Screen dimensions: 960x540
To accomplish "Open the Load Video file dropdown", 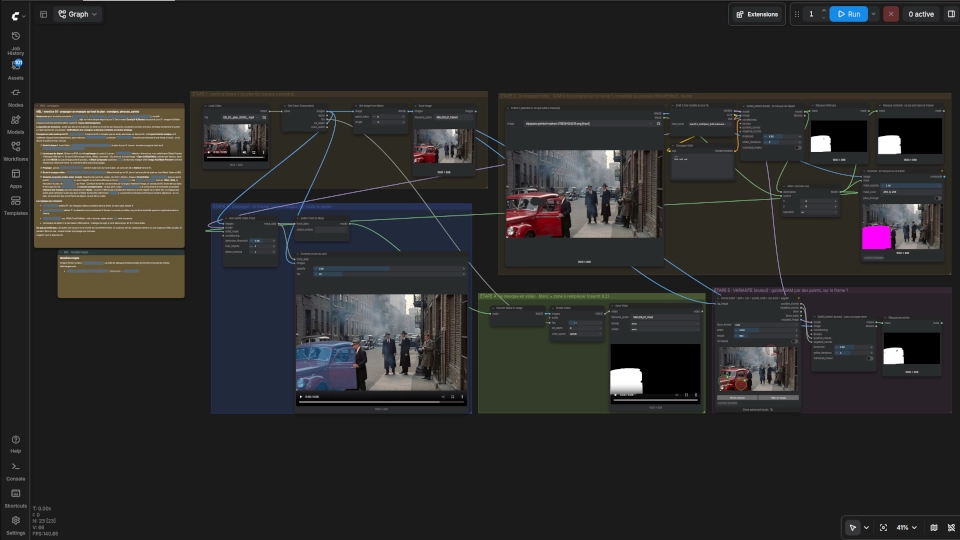I will coord(239,117).
